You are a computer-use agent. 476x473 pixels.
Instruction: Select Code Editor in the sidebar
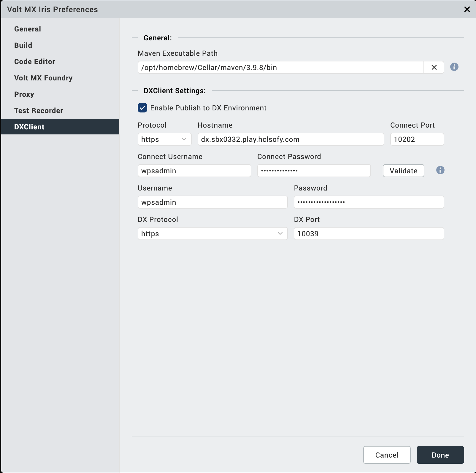[35, 62]
